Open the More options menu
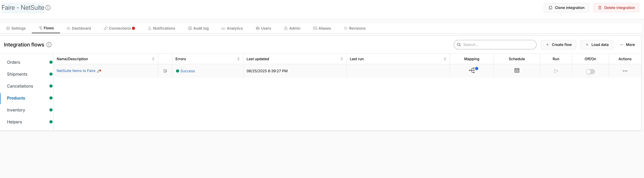The height and width of the screenshot is (178, 644). [627, 45]
